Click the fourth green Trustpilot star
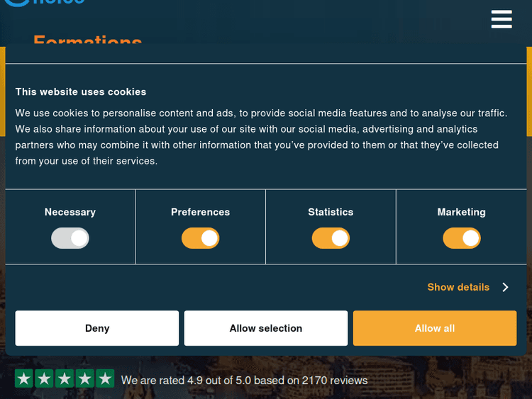This screenshot has height=399, width=532. click(85, 378)
